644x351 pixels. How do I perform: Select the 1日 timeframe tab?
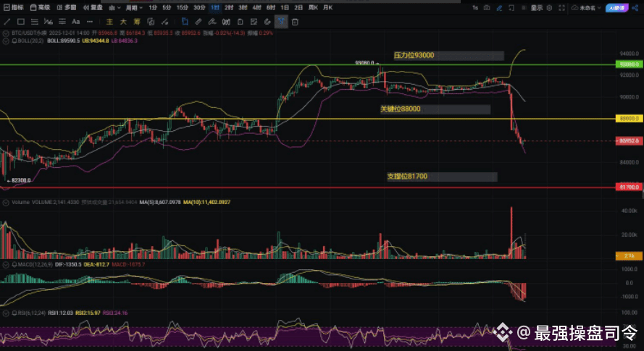[285, 7]
